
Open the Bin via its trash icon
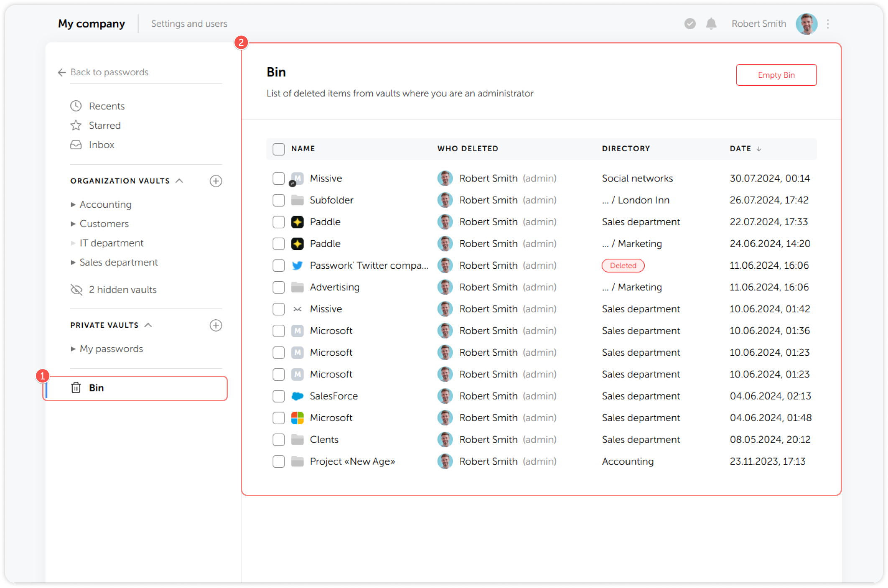[75, 388]
